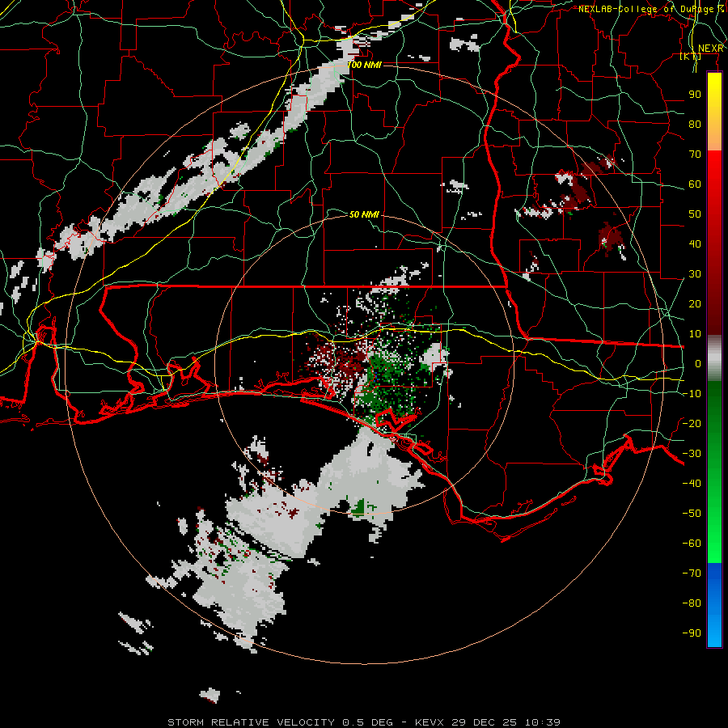Select the positive 80 knot scale label
The width and height of the screenshot is (728, 728).
point(695,124)
